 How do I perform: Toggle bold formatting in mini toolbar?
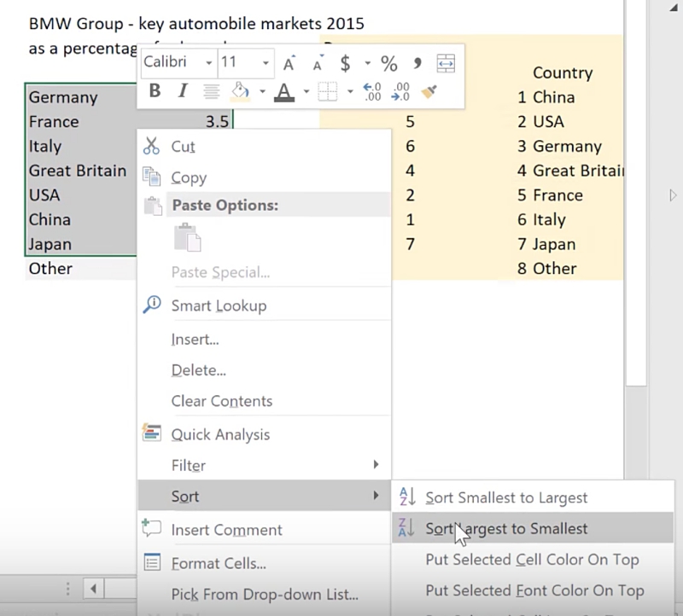point(155,91)
